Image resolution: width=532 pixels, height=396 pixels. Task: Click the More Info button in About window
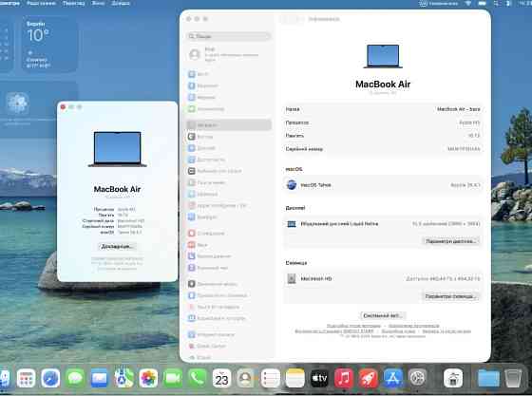(117, 247)
